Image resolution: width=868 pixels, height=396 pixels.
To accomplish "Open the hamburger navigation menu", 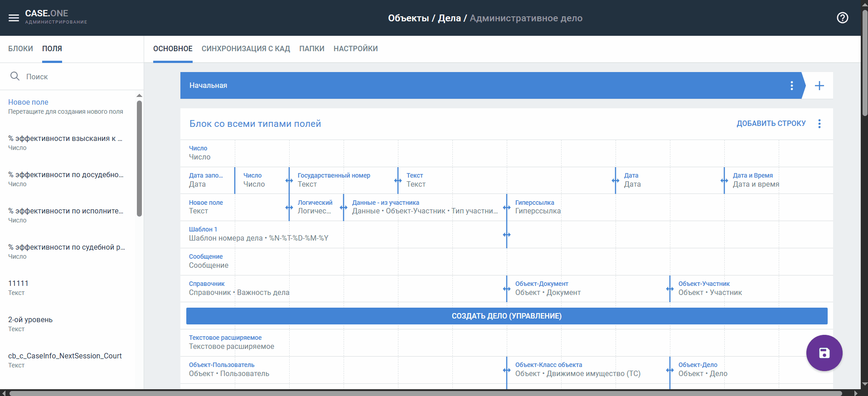I will (x=14, y=18).
